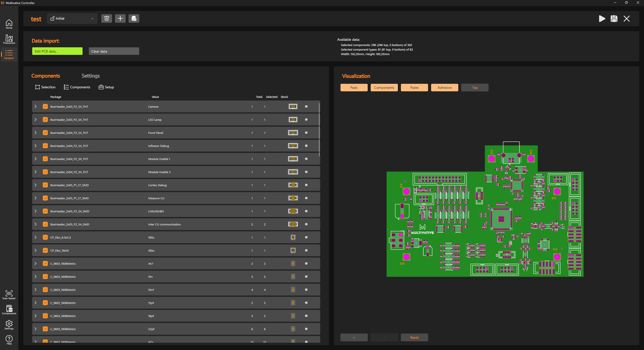Click the Edit PCB data button
The image size is (644, 350).
(x=57, y=51)
